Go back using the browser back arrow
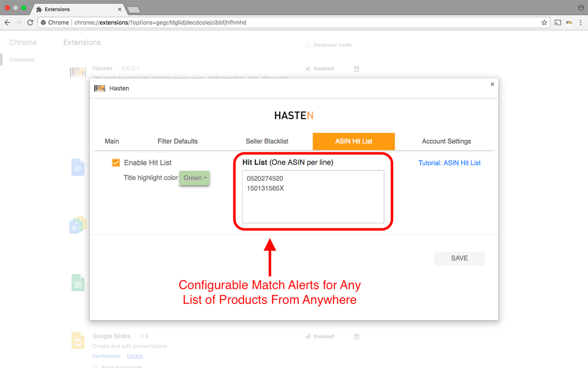The image size is (588, 368). [x=7, y=23]
